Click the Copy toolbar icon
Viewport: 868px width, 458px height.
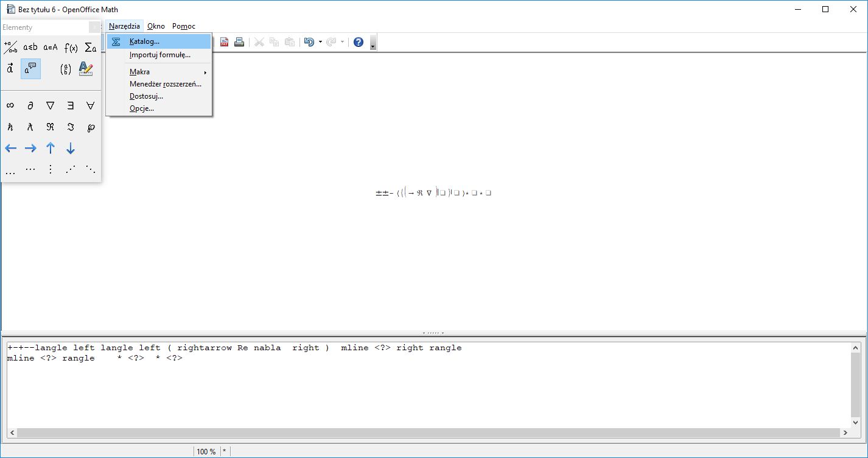(x=275, y=42)
